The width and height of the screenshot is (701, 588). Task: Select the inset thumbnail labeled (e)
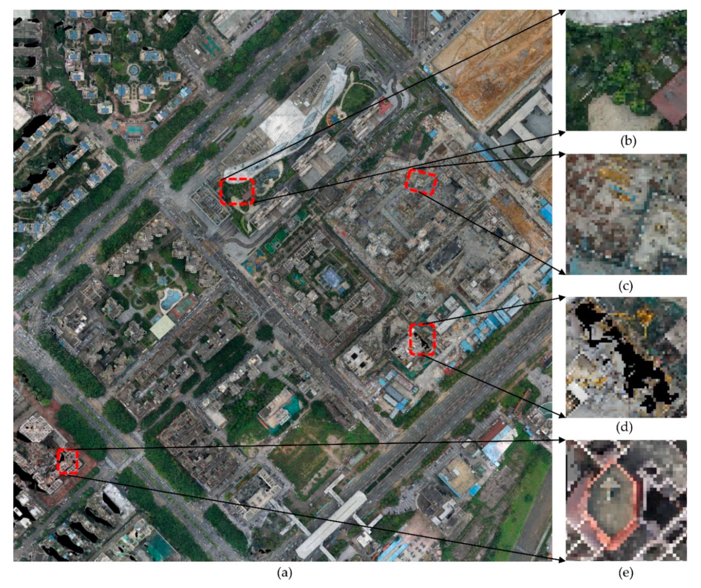[x=626, y=500]
